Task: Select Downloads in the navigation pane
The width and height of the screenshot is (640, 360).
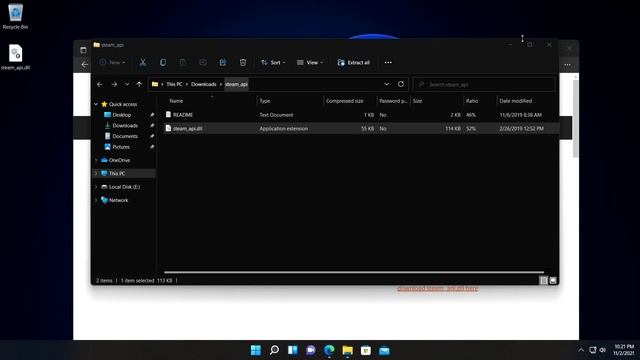Action: (125, 126)
